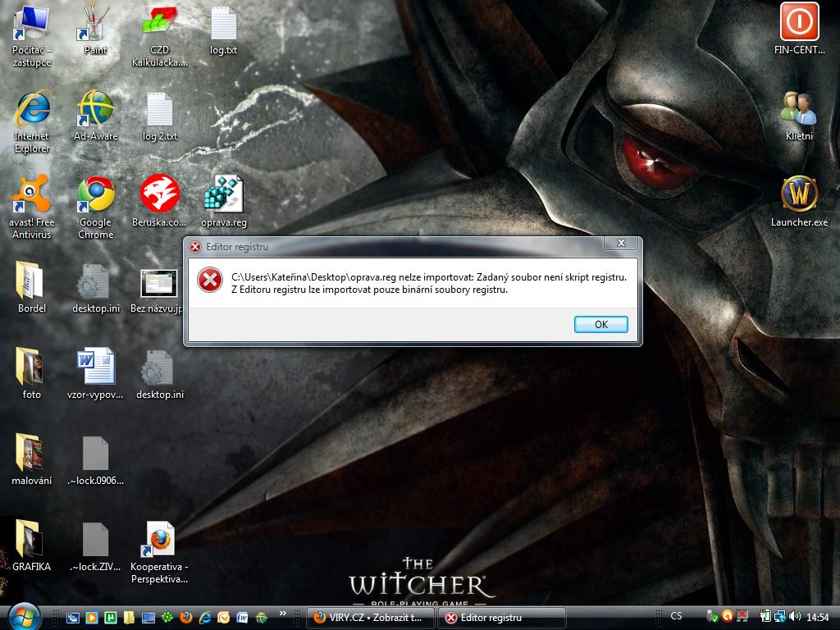Screen dimensions: 840x630
Task: Switch to Editor registru taskbar button
Action: [500, 618]
